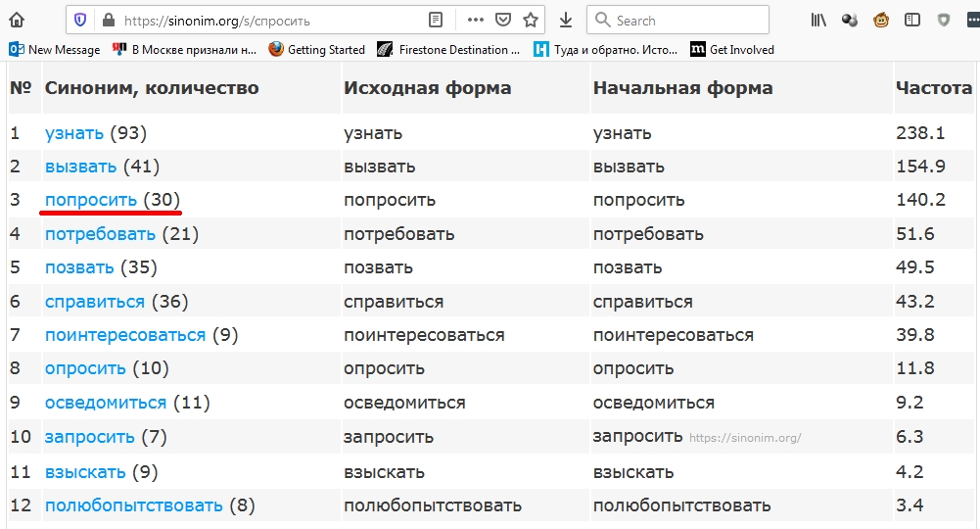
Task: Click 'потребовать' in the Исходная форма column
Action: (398, 234)
